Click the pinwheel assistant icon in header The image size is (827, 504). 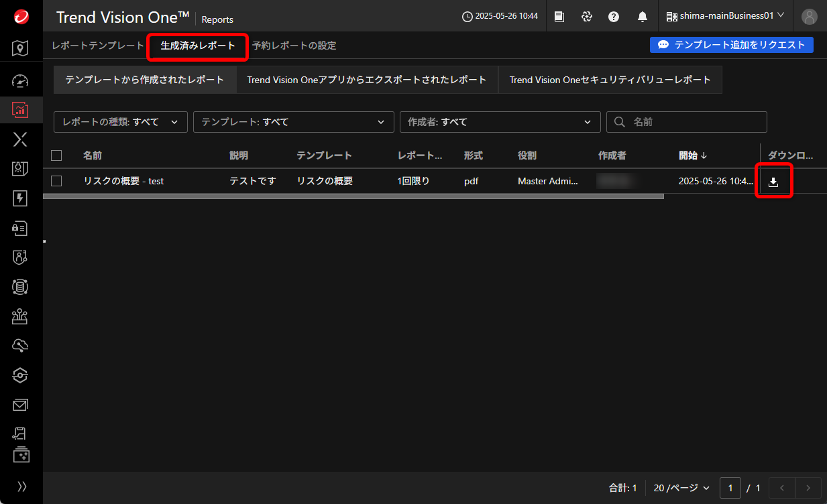pos(587,16)
